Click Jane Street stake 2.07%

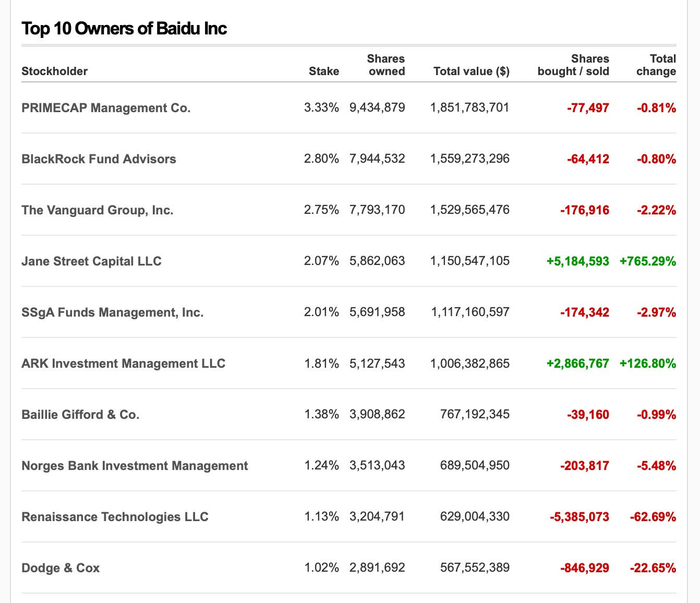(321, 261)
